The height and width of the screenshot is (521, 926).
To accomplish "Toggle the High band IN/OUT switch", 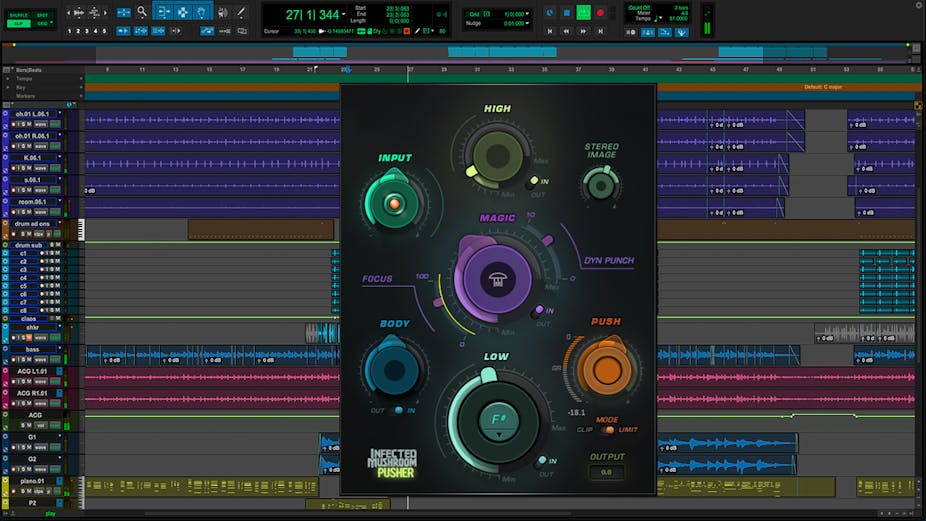I will pyautogui.click(x=532, y=181).
